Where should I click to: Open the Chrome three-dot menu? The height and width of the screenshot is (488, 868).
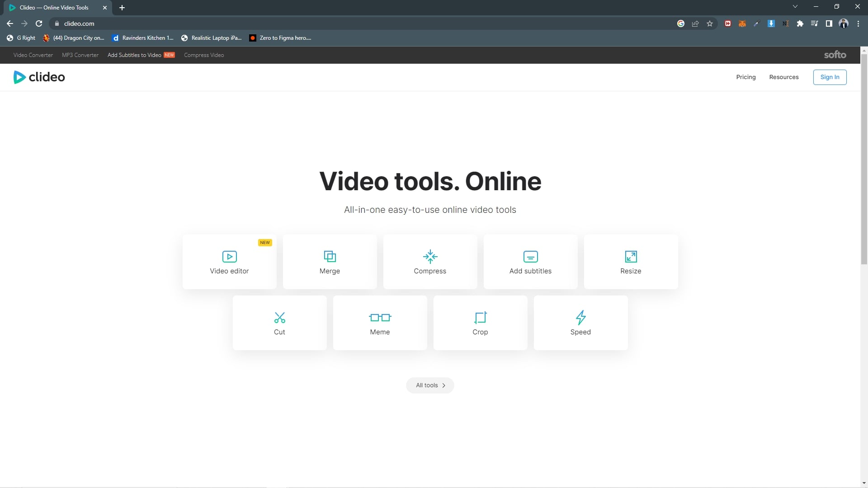(x=858, y=23)
